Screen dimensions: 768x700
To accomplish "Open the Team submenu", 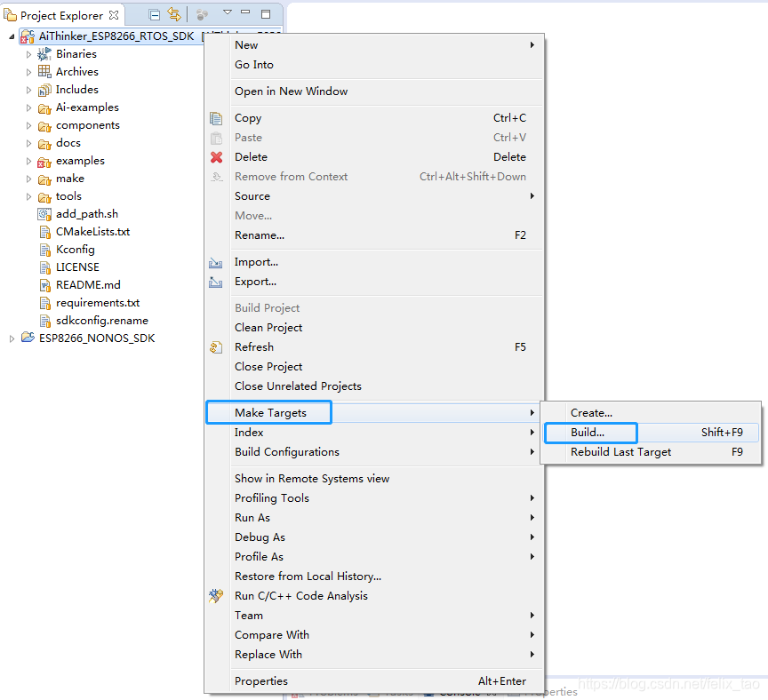I will click(x=375, y=616).
